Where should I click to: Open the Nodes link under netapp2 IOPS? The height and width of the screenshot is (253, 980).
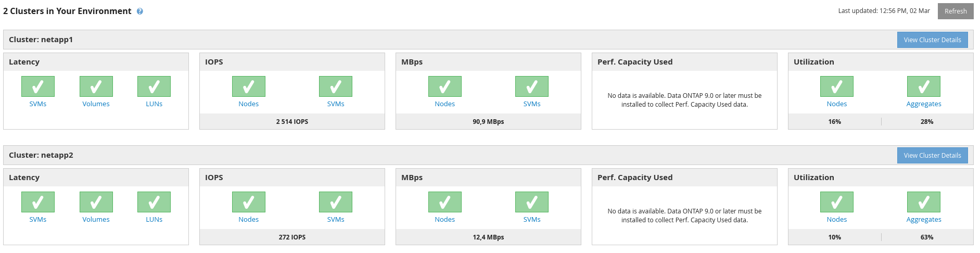click(249, 220)
